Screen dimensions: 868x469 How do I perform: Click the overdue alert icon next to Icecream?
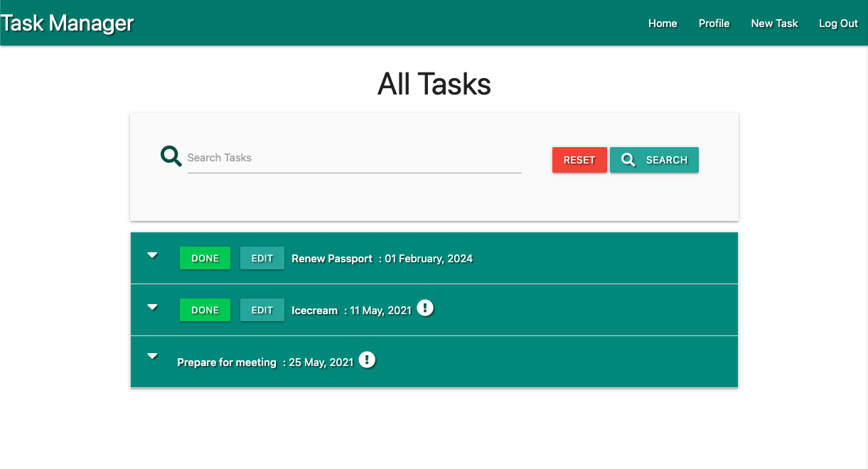(x=425, y=308)
